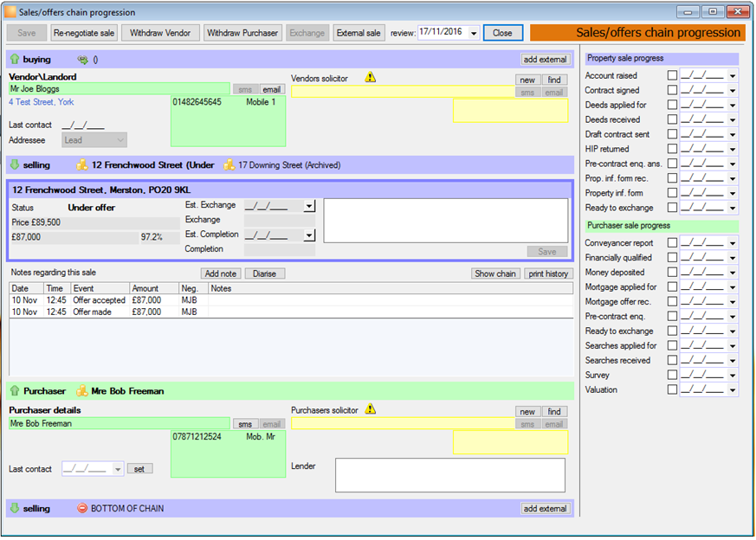756x540 pixels.
Task: Click the coins icon beside Mre Bob Freeman
Action: point(82,390)
